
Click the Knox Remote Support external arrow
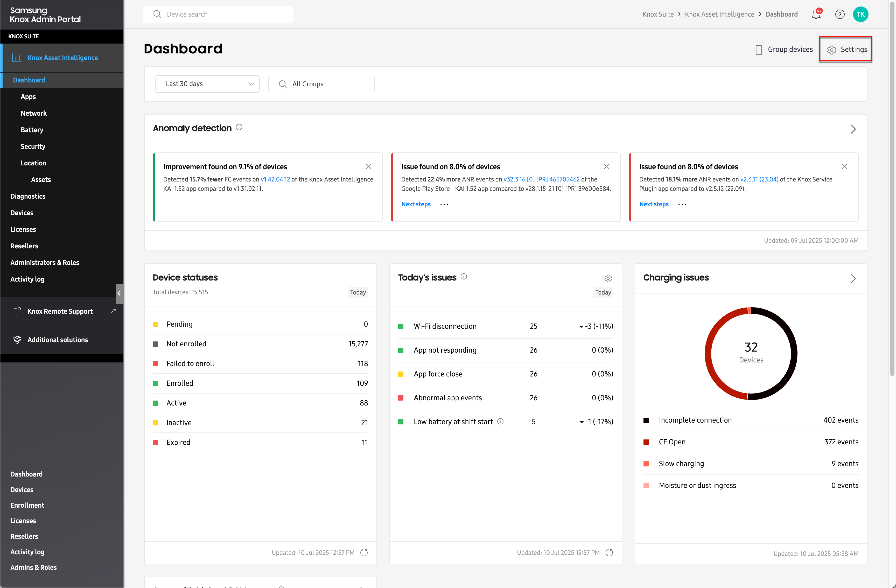pos(113,311)
